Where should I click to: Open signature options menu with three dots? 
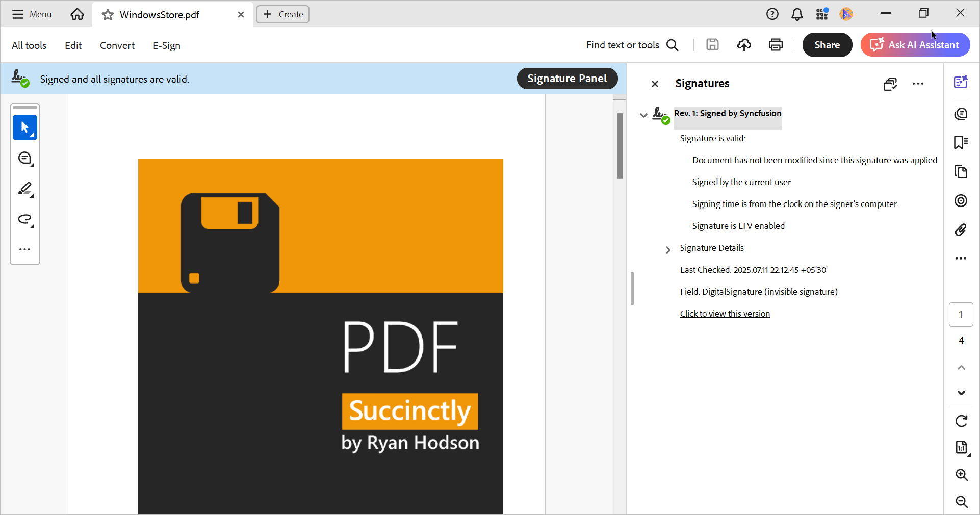(918, 84)
